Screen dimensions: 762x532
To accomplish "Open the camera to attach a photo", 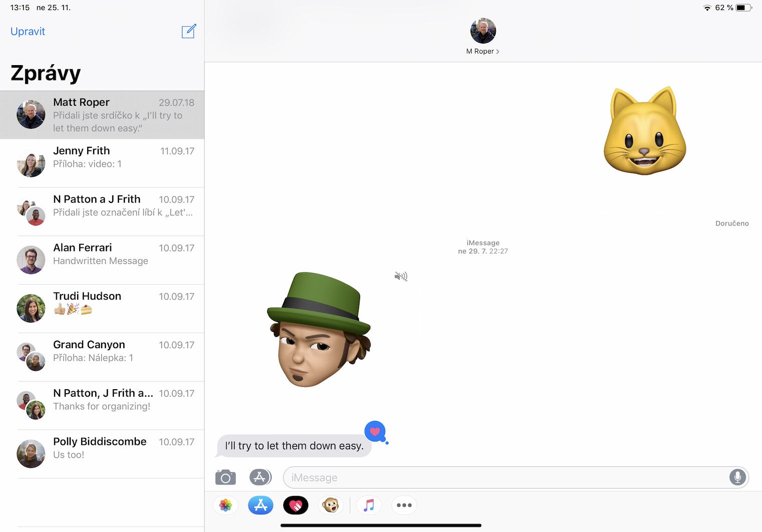I will (225, 477).
